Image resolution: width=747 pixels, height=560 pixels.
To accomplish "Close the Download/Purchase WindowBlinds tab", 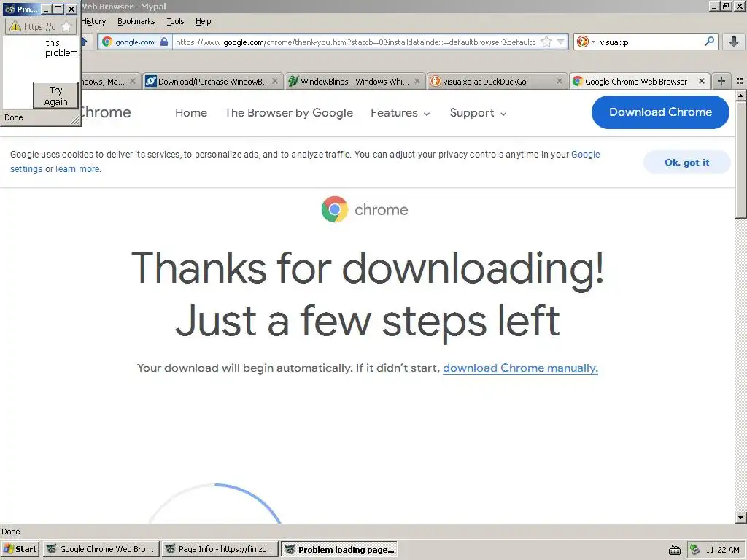I will (275, 82).
